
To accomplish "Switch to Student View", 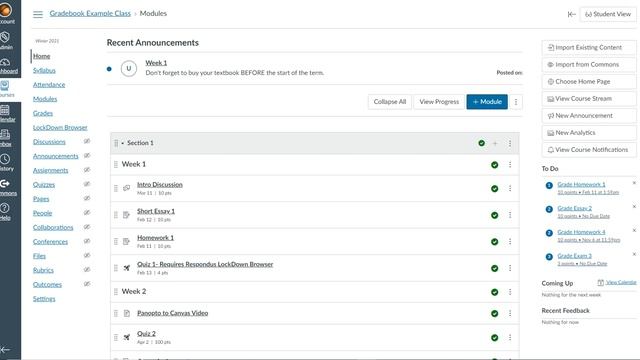I will 608,14.
